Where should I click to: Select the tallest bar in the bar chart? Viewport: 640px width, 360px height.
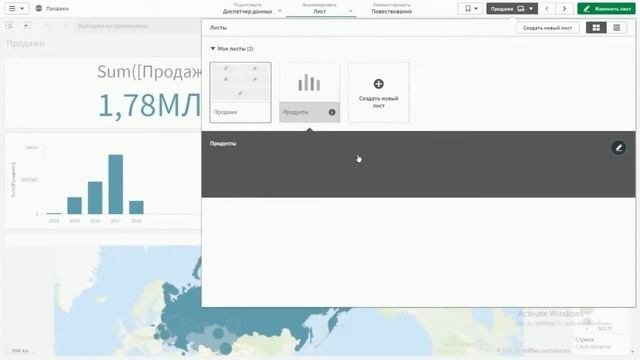116,184
